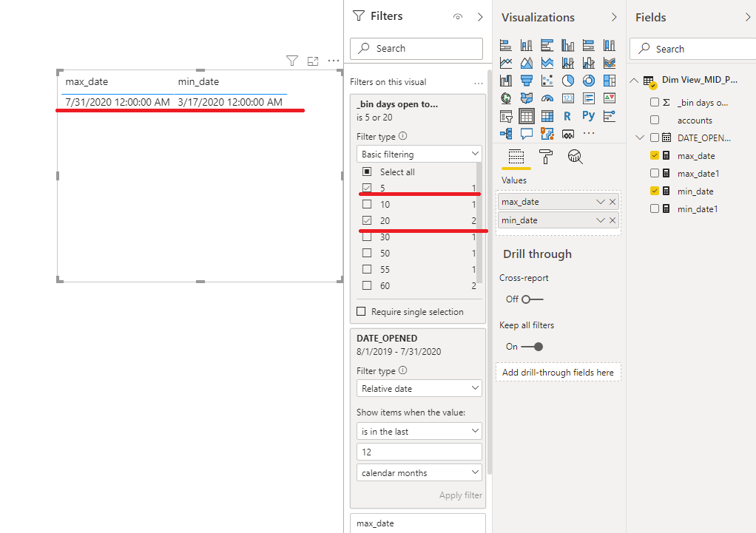Select the stacked bar chart visual

[x=506, y=45]
